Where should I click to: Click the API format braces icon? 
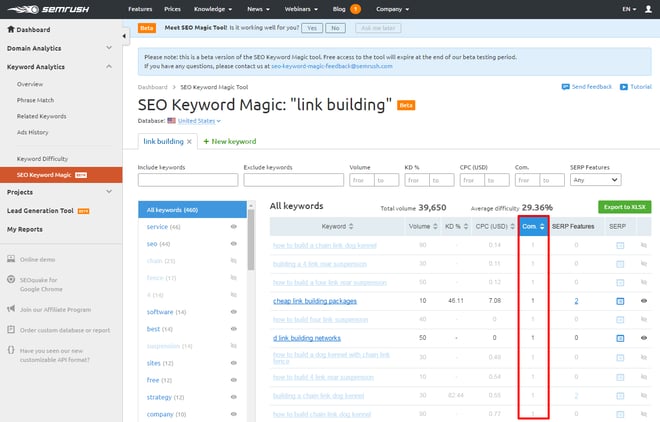pyautogui.click(x=11, y=350)
